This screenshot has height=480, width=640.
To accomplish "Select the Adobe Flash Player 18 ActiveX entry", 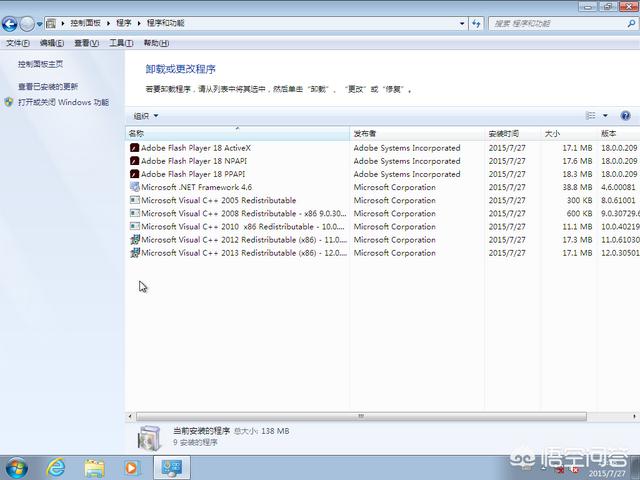I will pyautogui.click(x=195, y=148).
